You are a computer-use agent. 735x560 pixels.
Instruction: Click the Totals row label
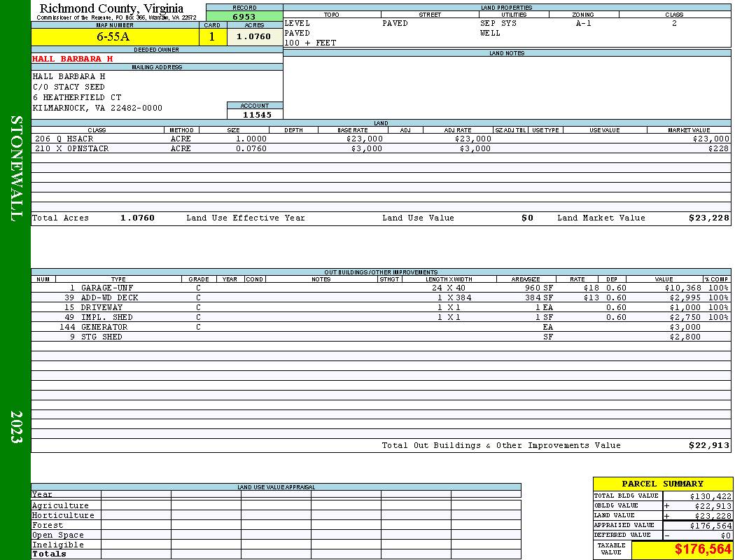[x=49, y=554]
